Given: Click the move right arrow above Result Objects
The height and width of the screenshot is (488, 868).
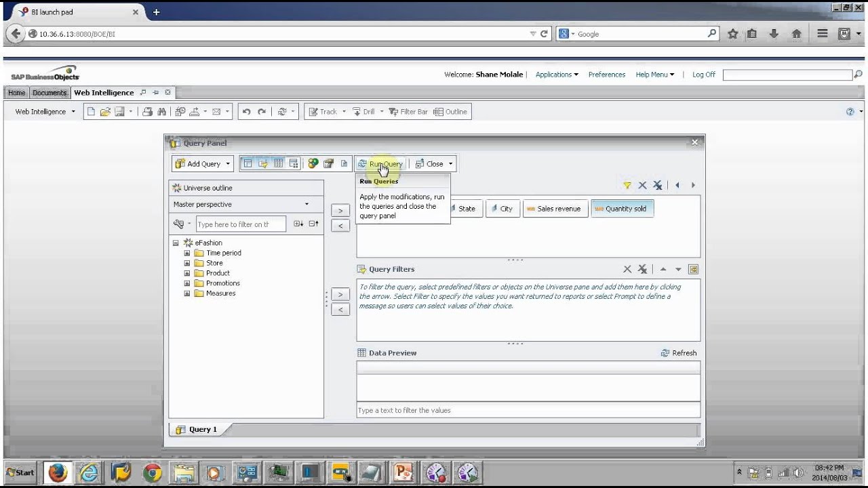Looking at the screenshot, I should click(693, 185).
